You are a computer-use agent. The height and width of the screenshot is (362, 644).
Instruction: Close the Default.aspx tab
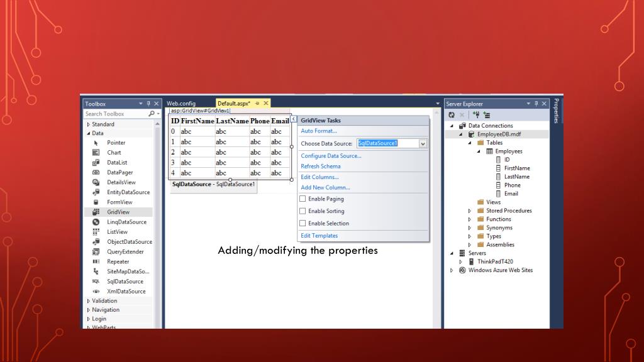pos(266,103)
